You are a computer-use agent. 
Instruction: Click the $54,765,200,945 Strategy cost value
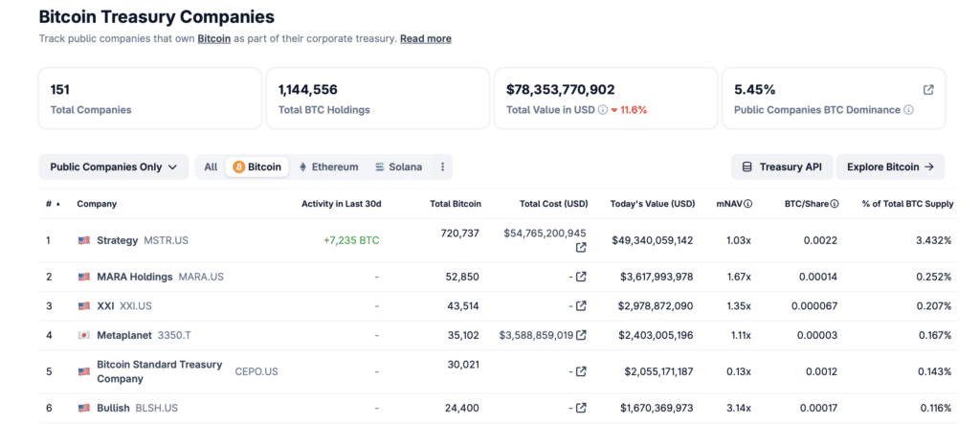545,234
